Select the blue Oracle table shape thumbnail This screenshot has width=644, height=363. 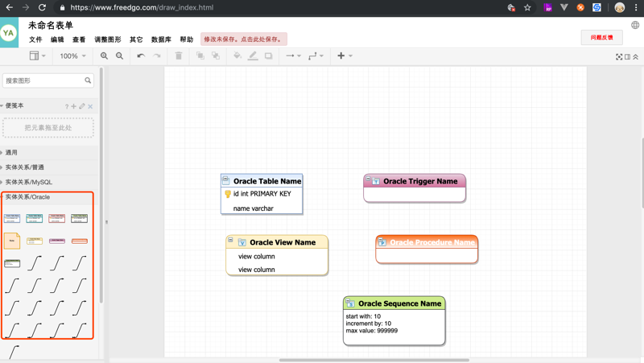tap(12, 218)
